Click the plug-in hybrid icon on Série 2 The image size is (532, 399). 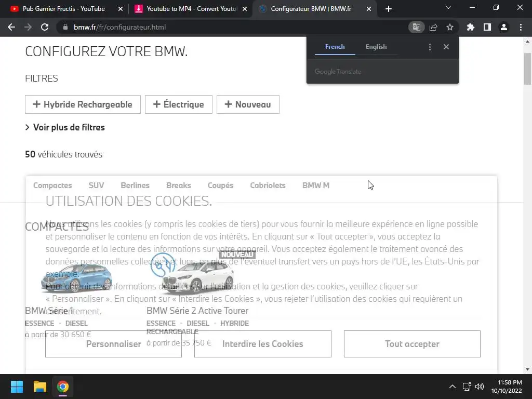(x=163, y=265)
